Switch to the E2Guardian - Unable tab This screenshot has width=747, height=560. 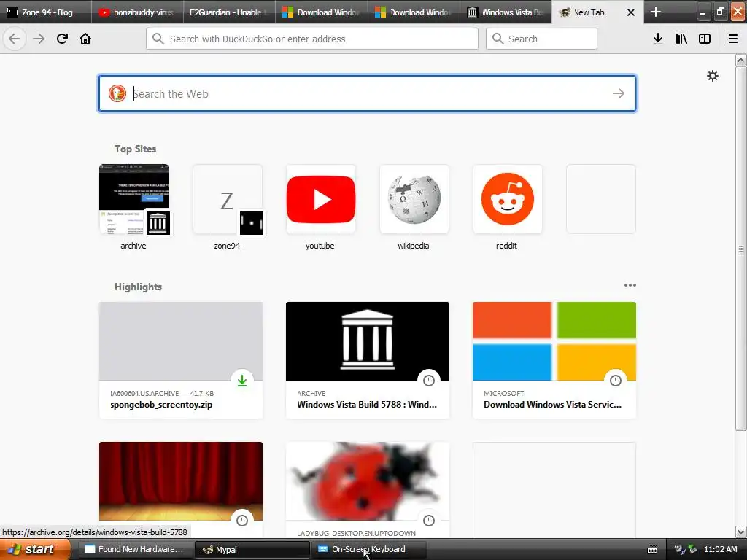[x=230, y=12]
